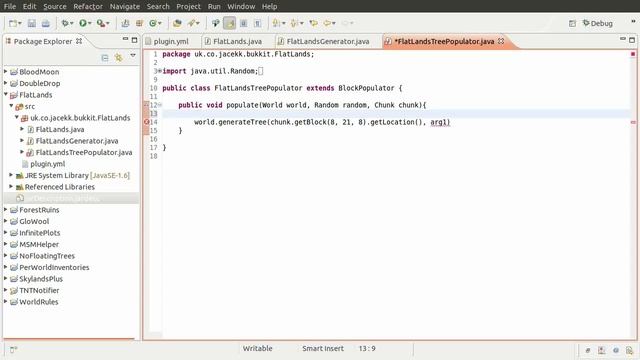The width and height of the screenshot is (640, 360).
Task: Select plugin.yml in Package Explorer
Action: click(x=47, y=164)
